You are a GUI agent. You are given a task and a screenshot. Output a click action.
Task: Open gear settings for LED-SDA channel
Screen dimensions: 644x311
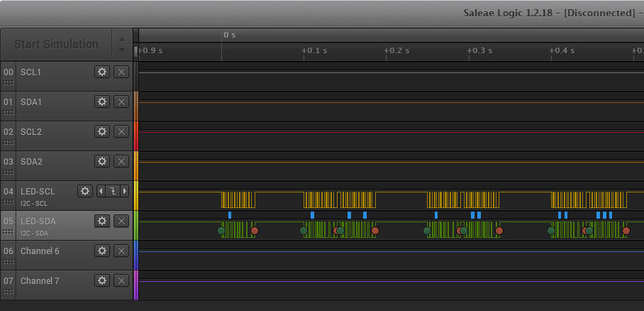102,221
